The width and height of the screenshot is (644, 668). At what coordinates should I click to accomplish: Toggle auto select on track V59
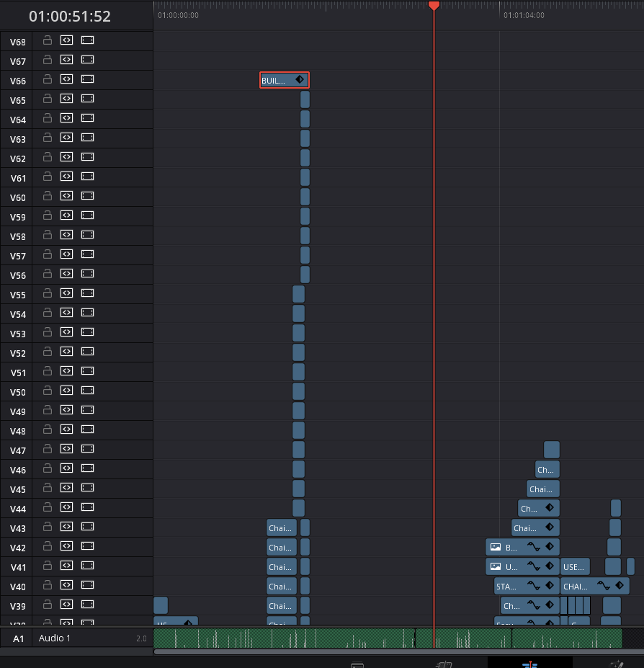pos(66,215)
